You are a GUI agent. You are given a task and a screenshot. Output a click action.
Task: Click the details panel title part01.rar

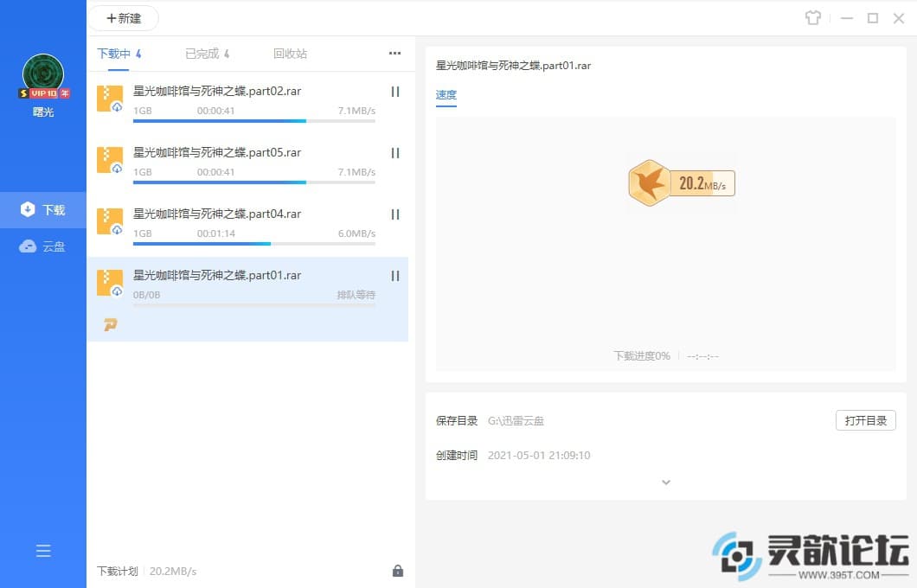click(514, 66)
